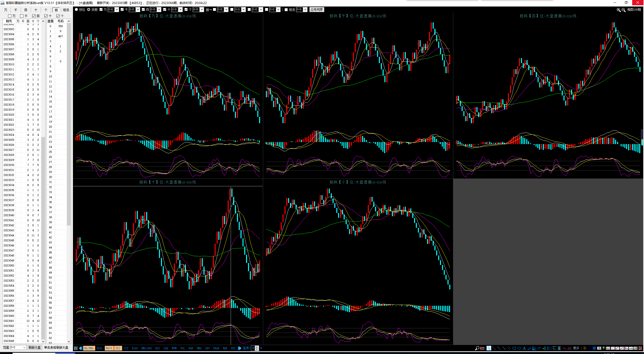Viewport: 644px width, 354px height.
Task: Switch to the BOLL indicator tab
Action: (x=100, y=348)
